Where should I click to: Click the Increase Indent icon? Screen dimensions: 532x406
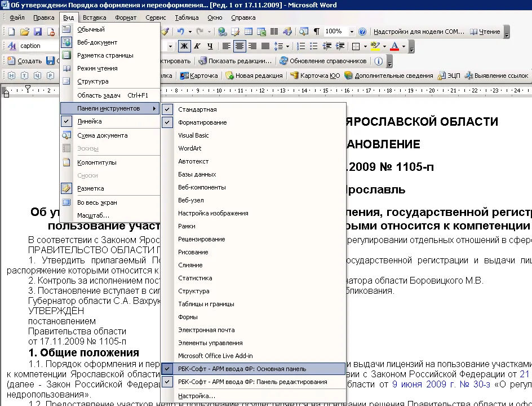click(340, 46)
